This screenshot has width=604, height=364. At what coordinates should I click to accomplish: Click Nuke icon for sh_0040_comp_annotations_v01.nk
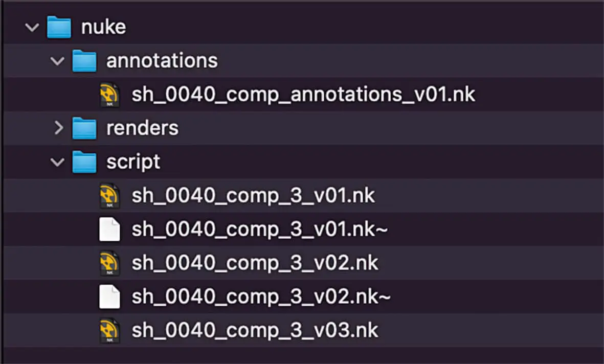109,95
